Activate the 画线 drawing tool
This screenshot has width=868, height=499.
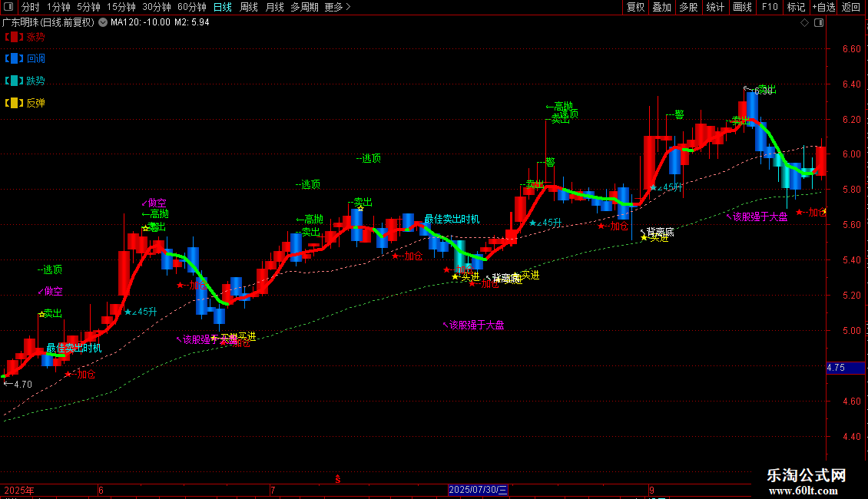coord(742,7)
